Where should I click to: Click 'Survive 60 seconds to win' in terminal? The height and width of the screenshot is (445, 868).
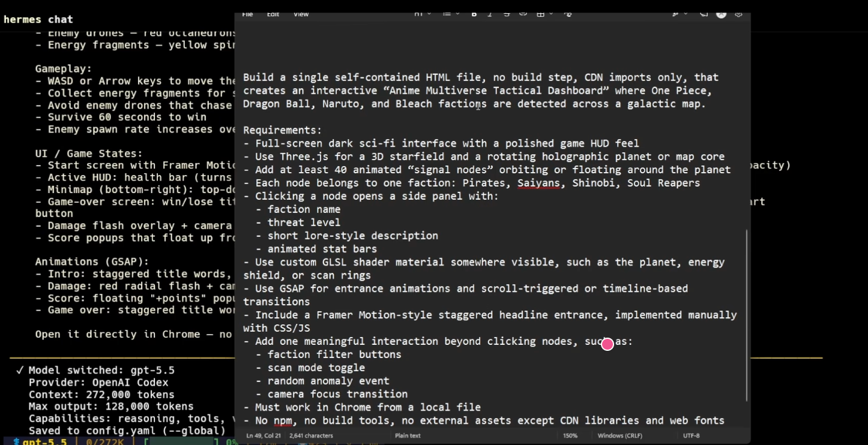coord(127,117)
